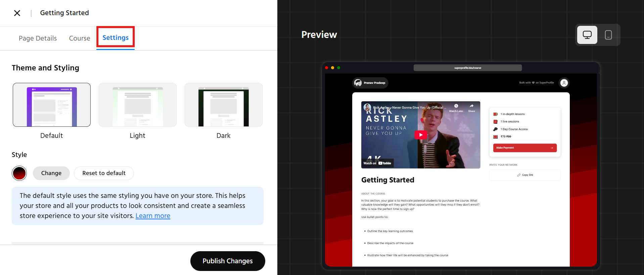644x275 pixels.
Task: Click Publish Changes button
Action: click(x=228, y=261)
